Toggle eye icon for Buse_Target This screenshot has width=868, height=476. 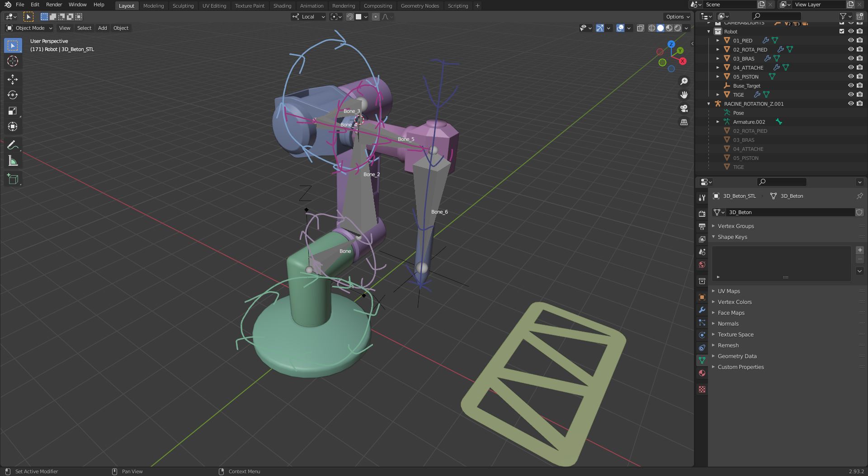(850, 85)
